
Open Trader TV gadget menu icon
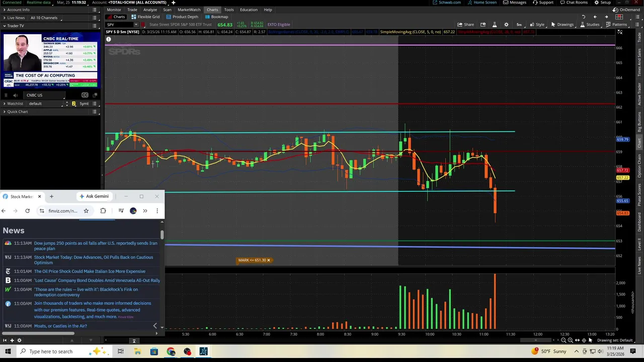[x=95, y=26]
